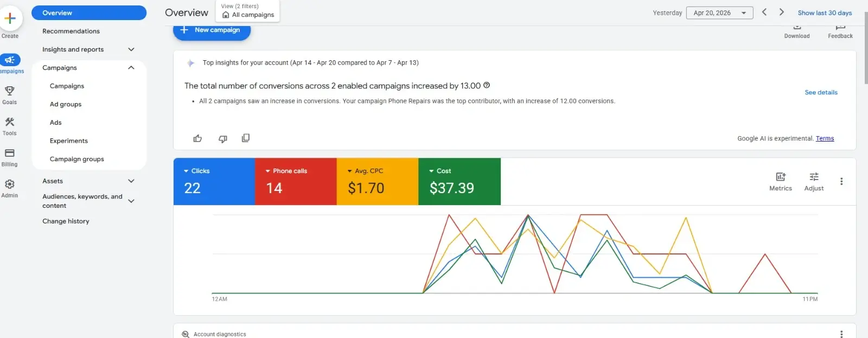Click the See details link
868x338 pixels.
(821, 93)
